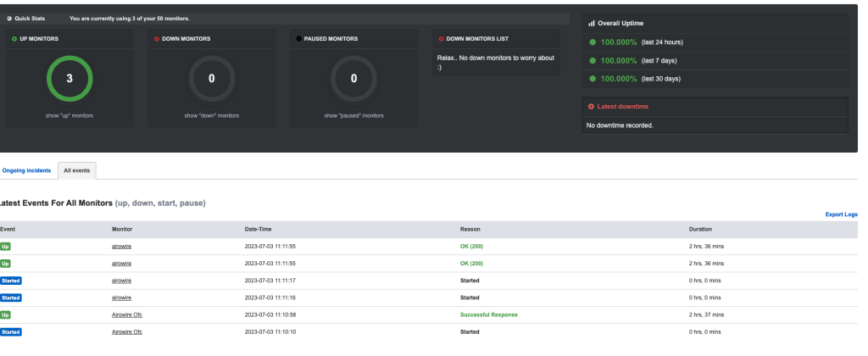868x356 pixels.
Task: Click the green Up Monitors status icon
Action: coord(14,39)
